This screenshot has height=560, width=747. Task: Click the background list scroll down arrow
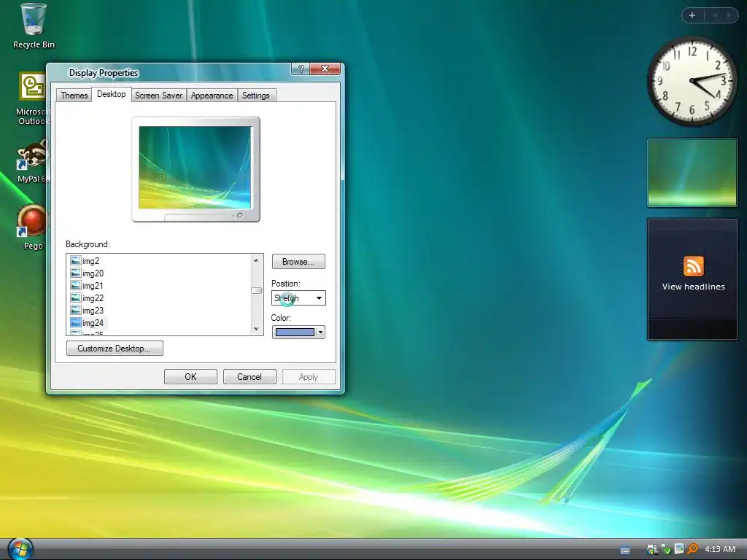[256, 329]
